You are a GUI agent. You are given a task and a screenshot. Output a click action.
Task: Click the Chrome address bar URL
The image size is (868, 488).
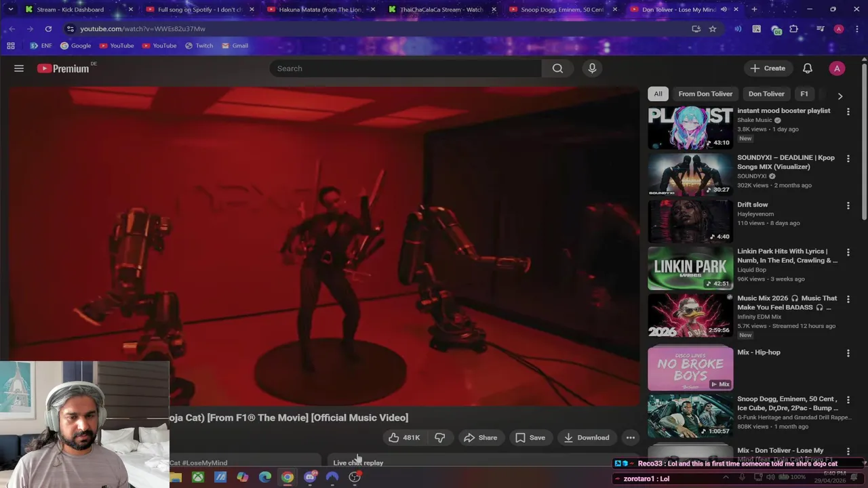click(x=142, y=29)
